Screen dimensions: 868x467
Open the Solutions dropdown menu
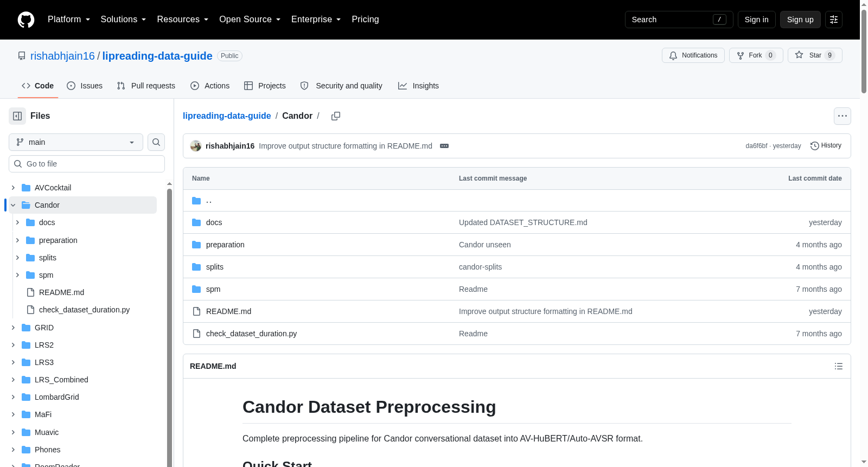point(123,20)
